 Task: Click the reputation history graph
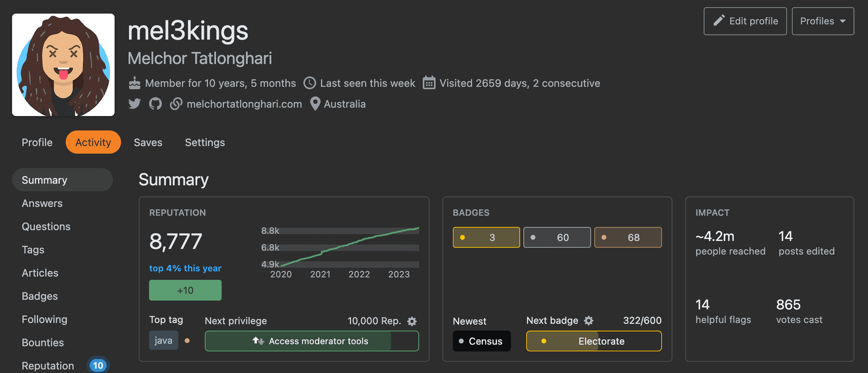pos(340,252)
